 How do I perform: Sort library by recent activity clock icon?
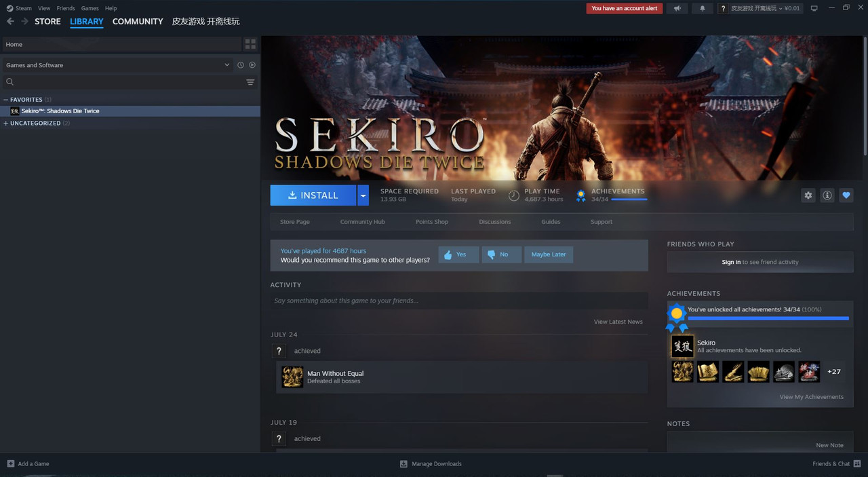[241, 65]
